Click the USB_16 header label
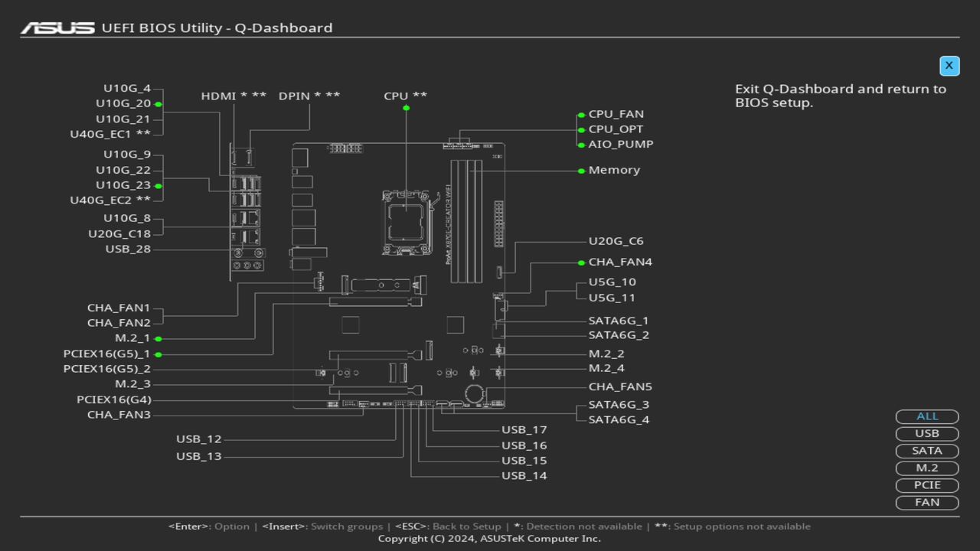The width and height of the screenshot is (980, 551). pos(524,445)
